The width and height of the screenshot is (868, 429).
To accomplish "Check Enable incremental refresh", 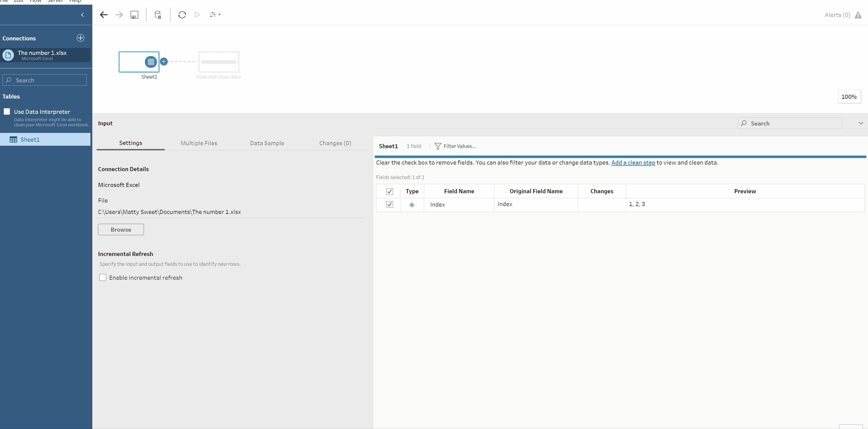I will click(x=103, y=278).
